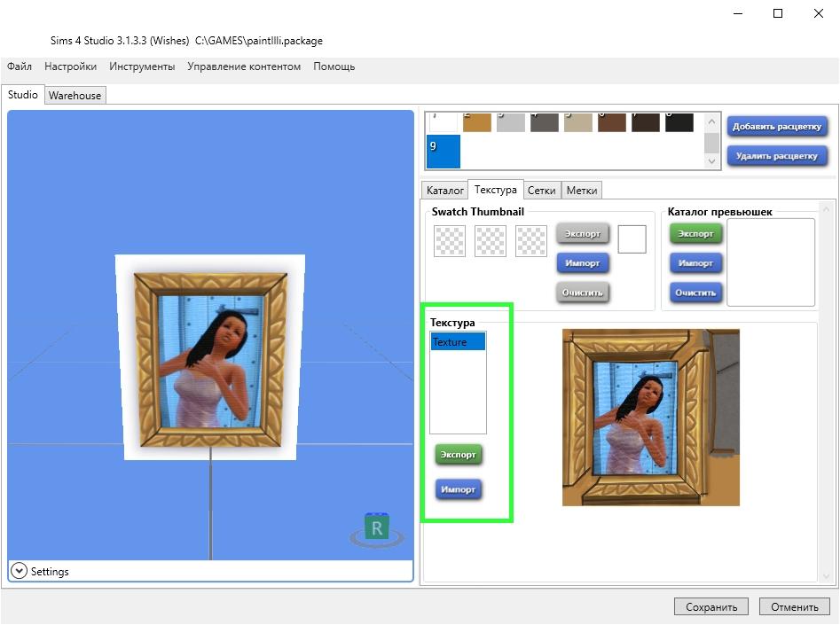Switch to the Warehouse tab
The width and height of the screenshot is (840, 625).
click(x=75, y=95)
